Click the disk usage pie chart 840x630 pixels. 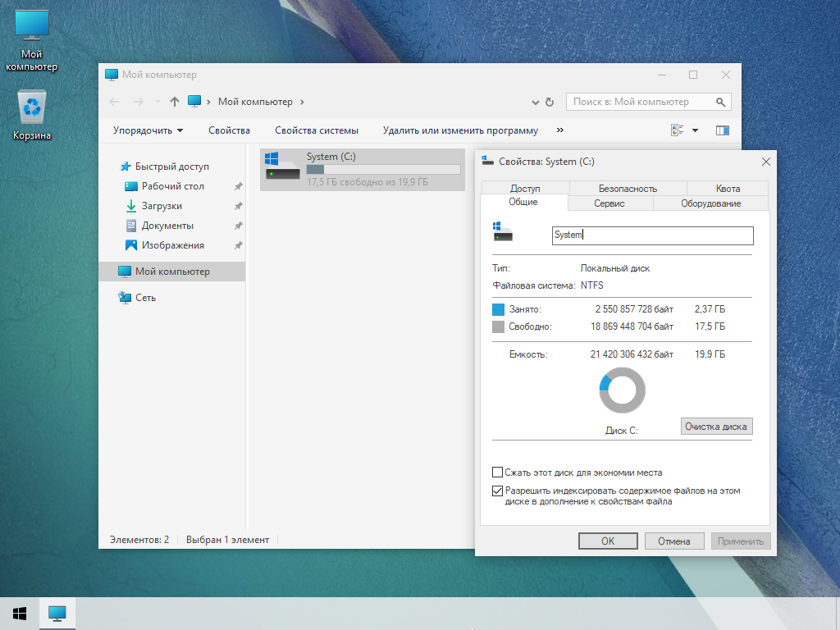click(622, 390)
